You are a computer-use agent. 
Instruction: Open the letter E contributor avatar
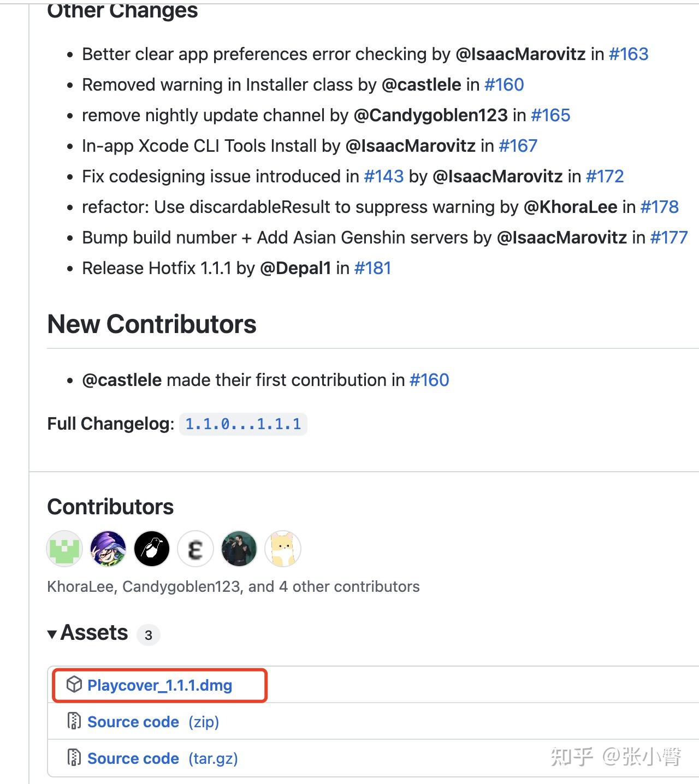pos(196,549)
